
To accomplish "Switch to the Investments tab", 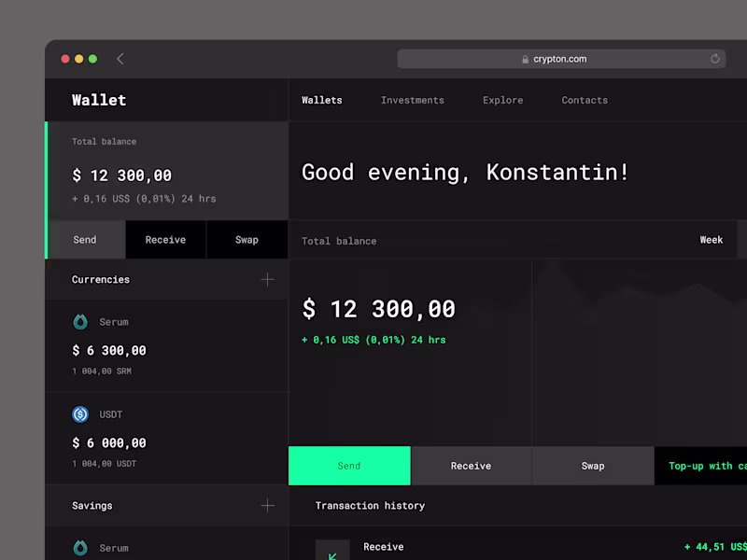I will pos(413,100).
